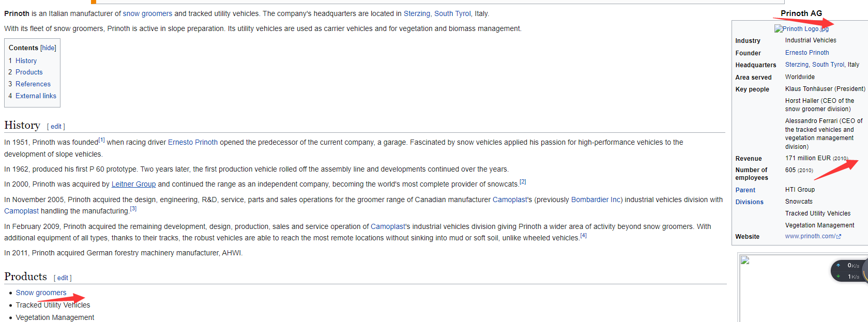Open the Leitner Group link
Viewport: 868px width, 322px height.
(x=133, y=184)
